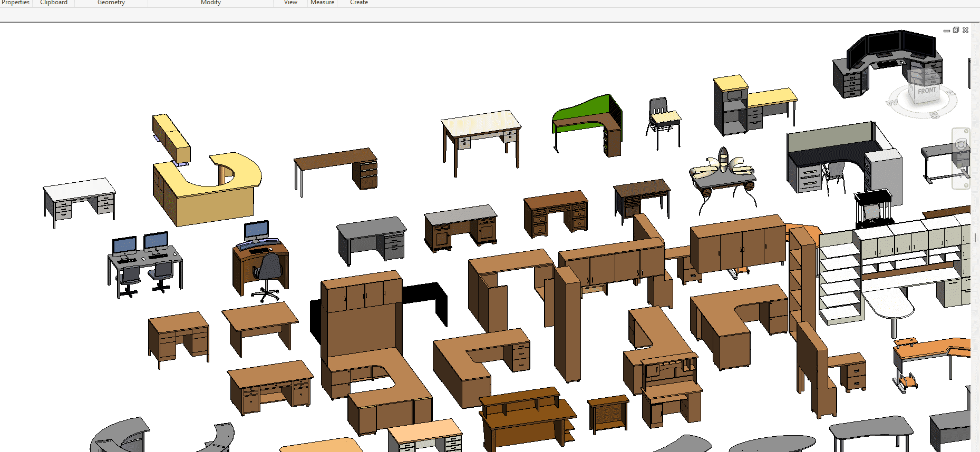Expand the Zoom tool dropdown arrow
This screenshot has height=452, width=980.
[x=961, y=178]
